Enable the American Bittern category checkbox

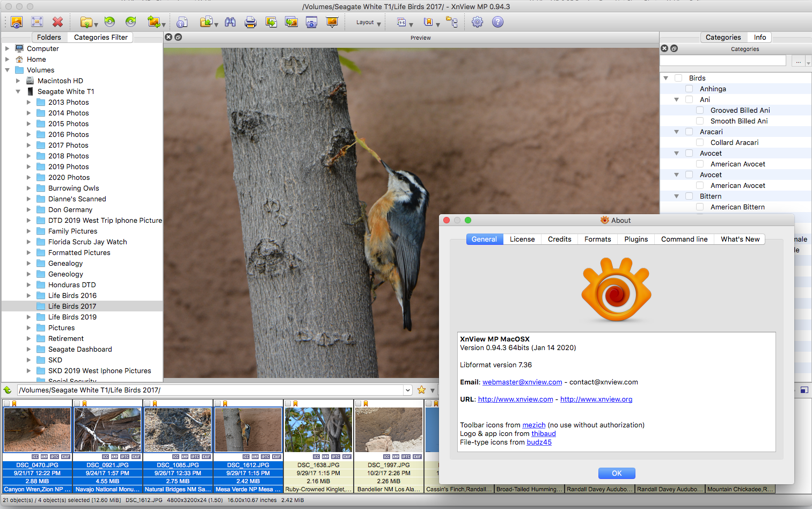pyautogui.click(x=700, y=207)
